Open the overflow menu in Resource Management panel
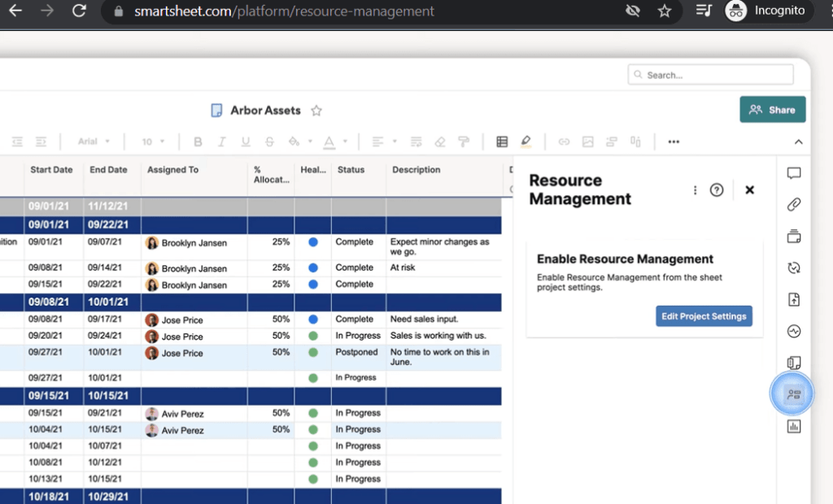Viewport: 833px width, 504px height. 695,189
